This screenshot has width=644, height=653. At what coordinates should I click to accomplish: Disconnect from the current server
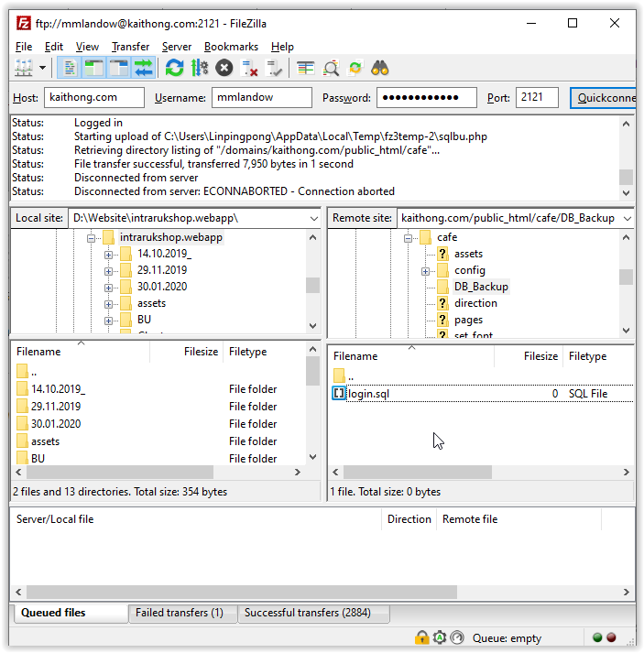pos(249,68)
